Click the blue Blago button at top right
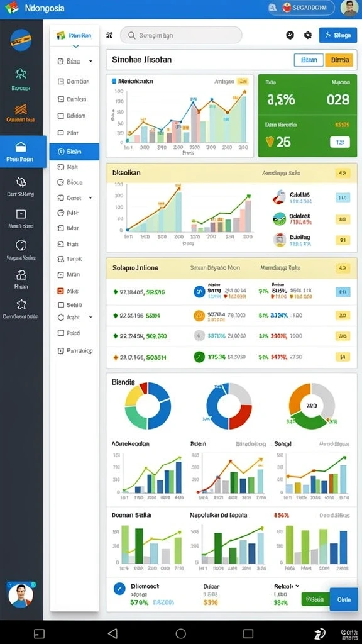The image size is (362, 644). (337, 35)
